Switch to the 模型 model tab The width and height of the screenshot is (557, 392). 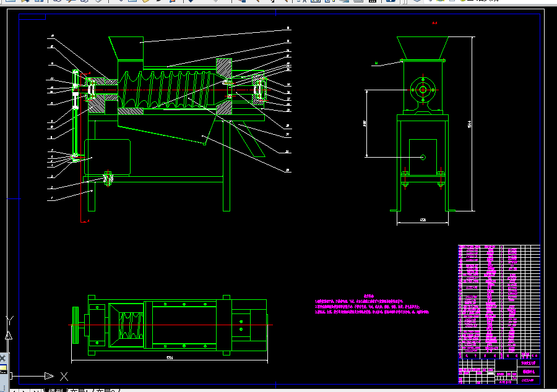click(x=56, y=390)
